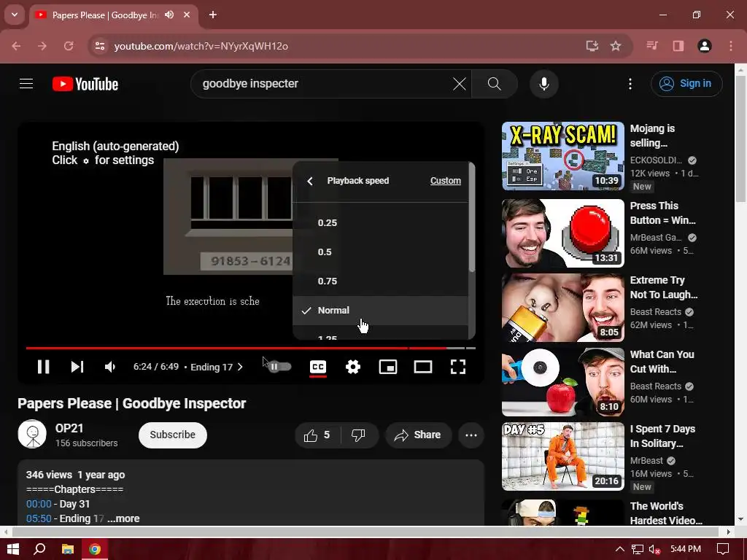Open What Can You Cut With title
The image size is (747, 560).
click(662, 362)
